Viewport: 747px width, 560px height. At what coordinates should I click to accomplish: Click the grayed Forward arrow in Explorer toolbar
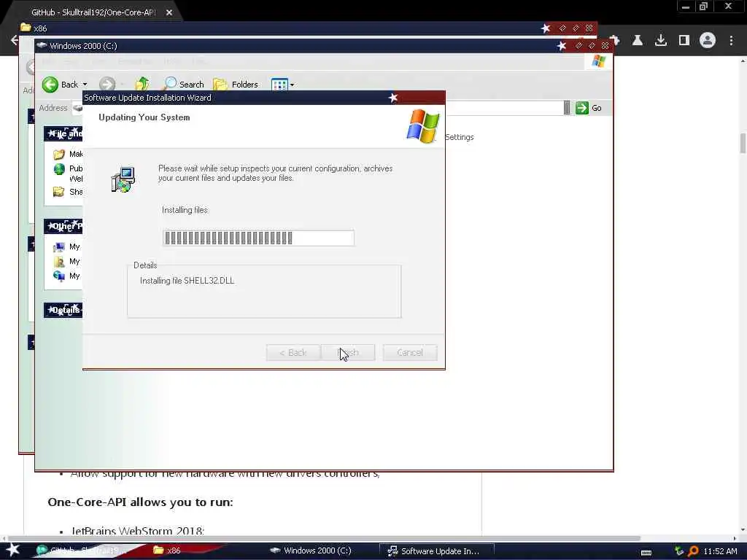pyautogui.click(x=107, y=85)
